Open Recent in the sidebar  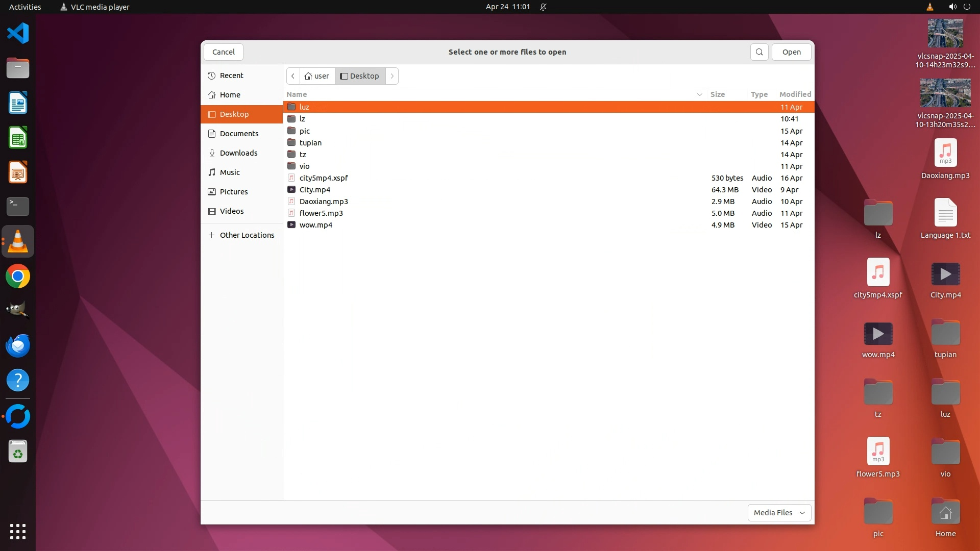pos(231,76)
